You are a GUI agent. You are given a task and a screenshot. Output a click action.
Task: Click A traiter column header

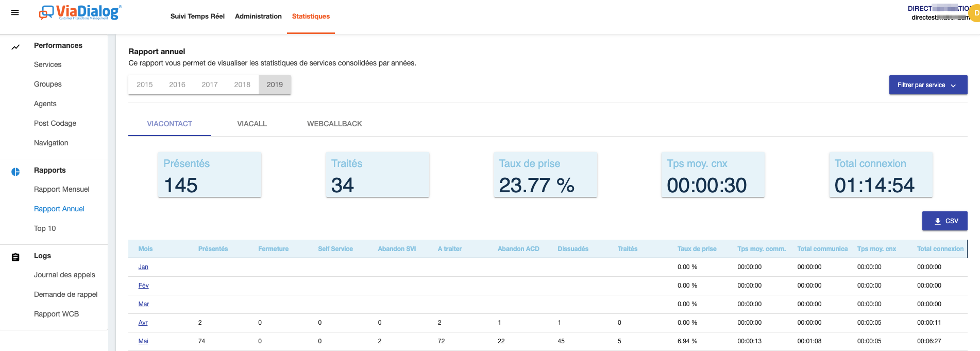[x=449, y=249]
